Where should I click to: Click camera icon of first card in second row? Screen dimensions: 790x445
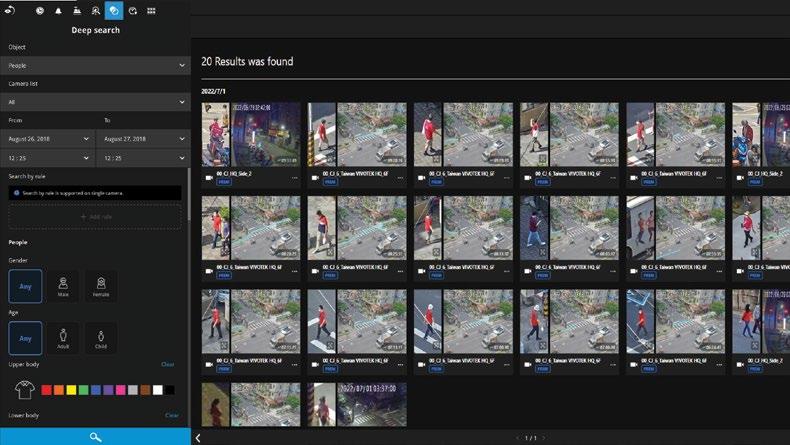[209, 271]
